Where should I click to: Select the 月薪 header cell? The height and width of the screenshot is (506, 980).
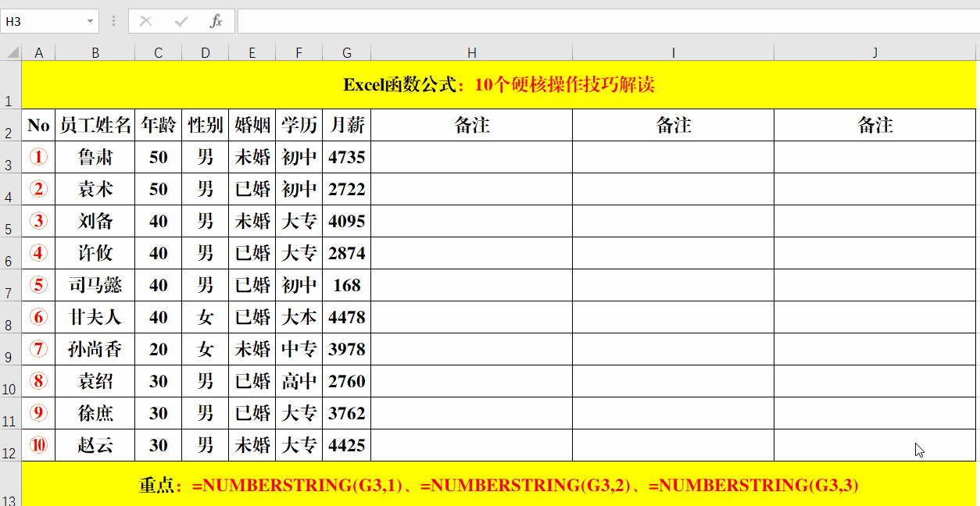[x=346, y=125]
